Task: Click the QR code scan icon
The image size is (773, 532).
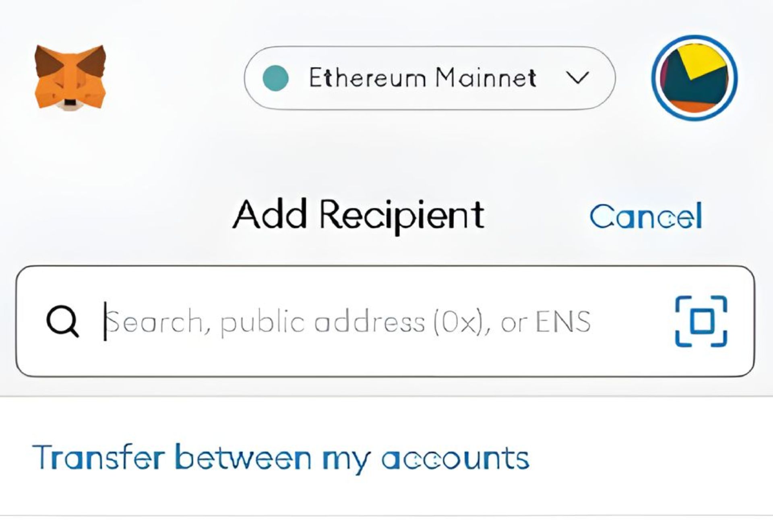Action: (701, 321)
